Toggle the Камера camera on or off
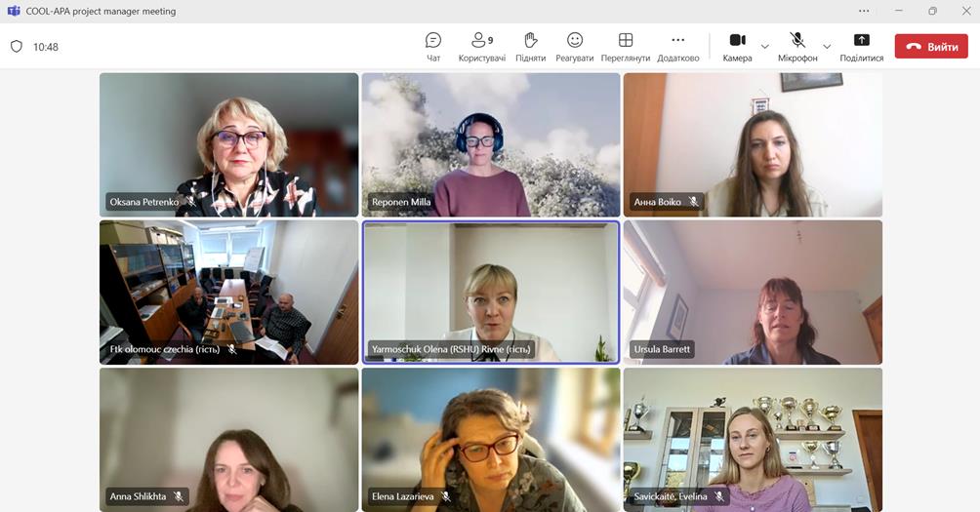 [737, 46]
